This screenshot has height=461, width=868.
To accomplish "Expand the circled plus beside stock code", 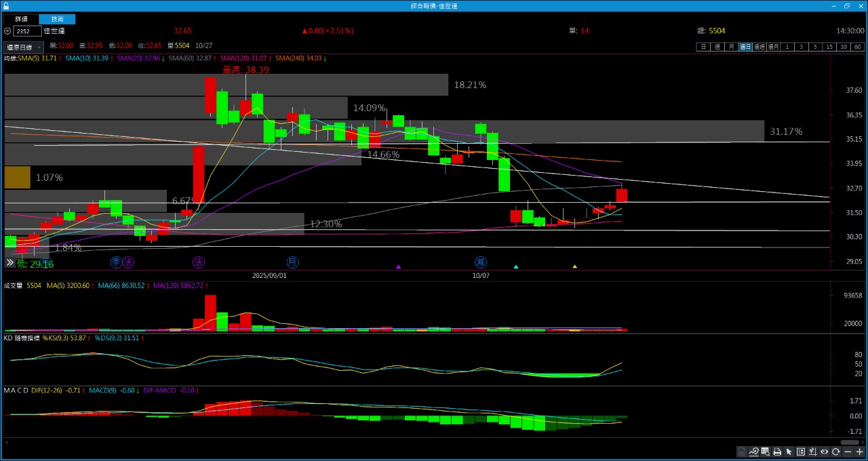I will click(7, 31).
